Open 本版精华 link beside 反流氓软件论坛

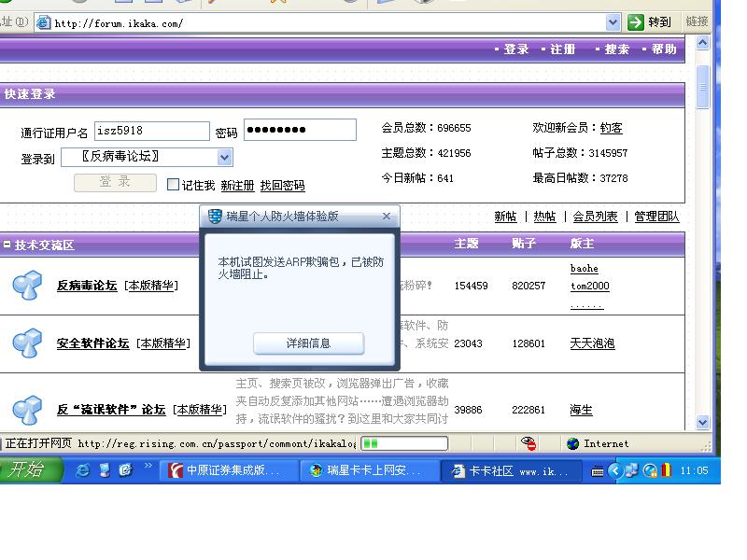click(x=200, y=410)
